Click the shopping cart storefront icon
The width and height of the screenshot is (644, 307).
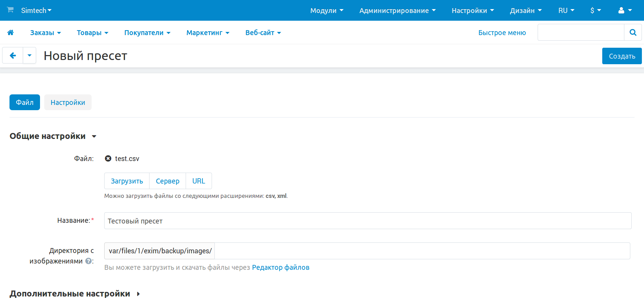[x=10, y=10]
